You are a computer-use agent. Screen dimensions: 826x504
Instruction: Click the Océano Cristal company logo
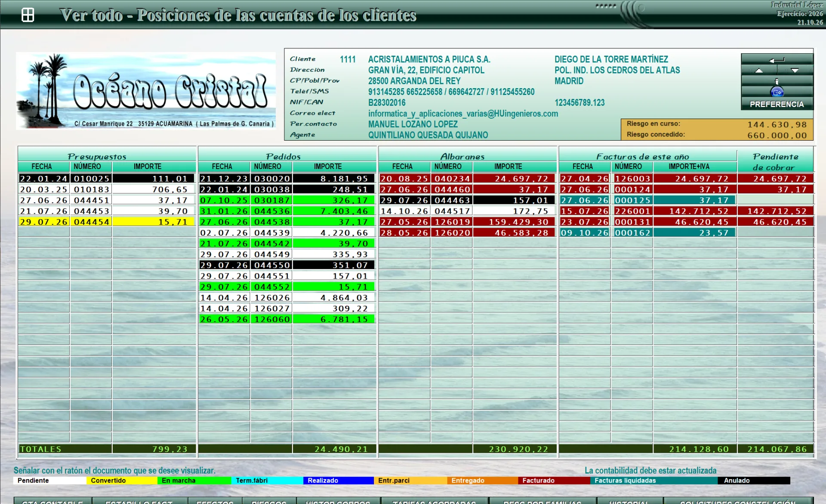coord(146,91)
